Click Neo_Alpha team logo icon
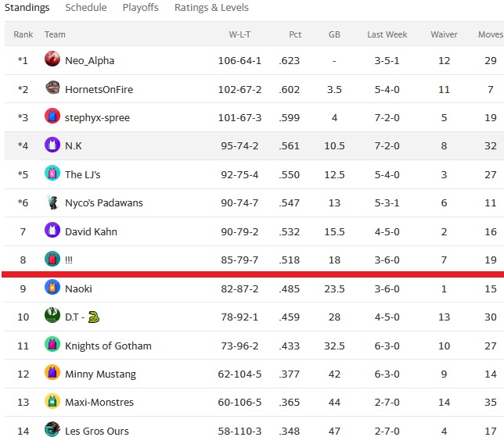Image resolution: width=504 pixels, height=437 pixels. point(52,59)
